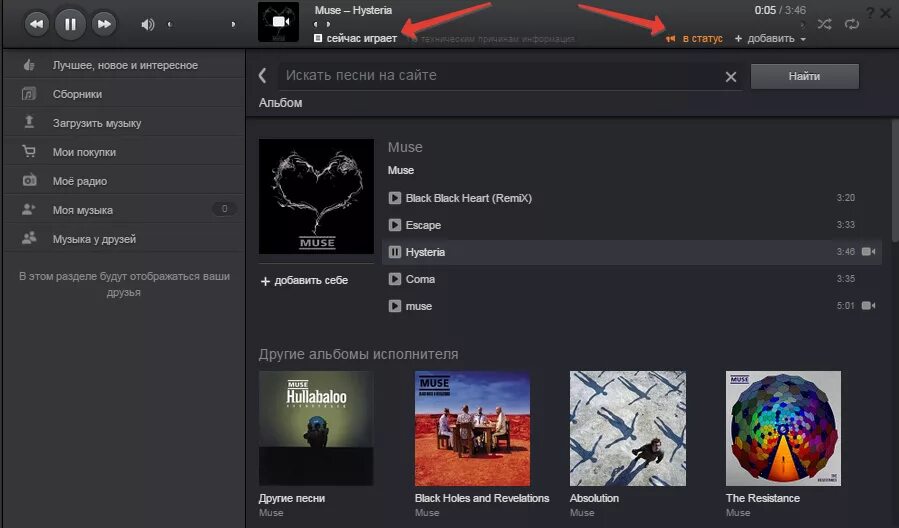Screen dimensions: 899x528
Task: Click 'добавить себе' under album cover
Action: pyautogui.click(x=304, y=280)
